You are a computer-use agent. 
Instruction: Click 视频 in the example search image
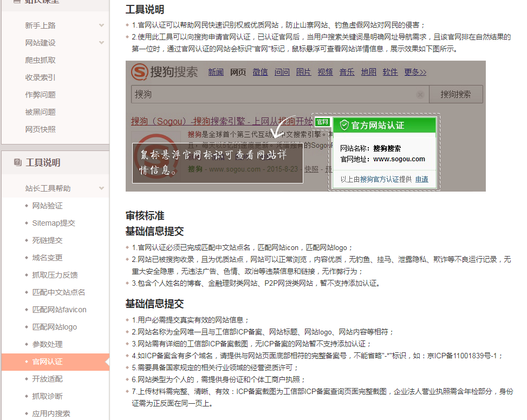(326, 72)
